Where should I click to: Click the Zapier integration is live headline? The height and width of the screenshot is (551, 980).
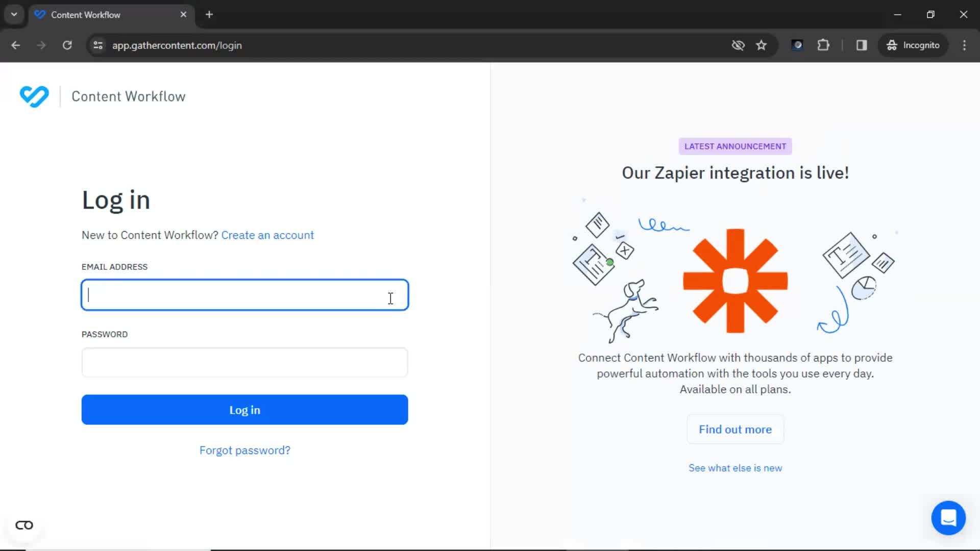735,173
